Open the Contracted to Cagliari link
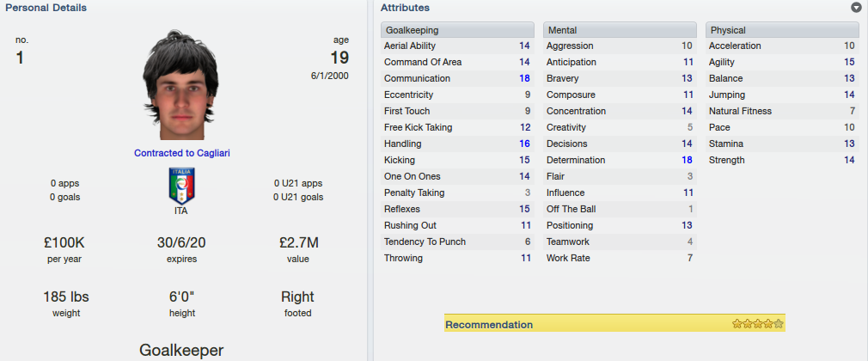Image resolution: width=868 pixels, height=361 pixels. click(x=181, y=153)
